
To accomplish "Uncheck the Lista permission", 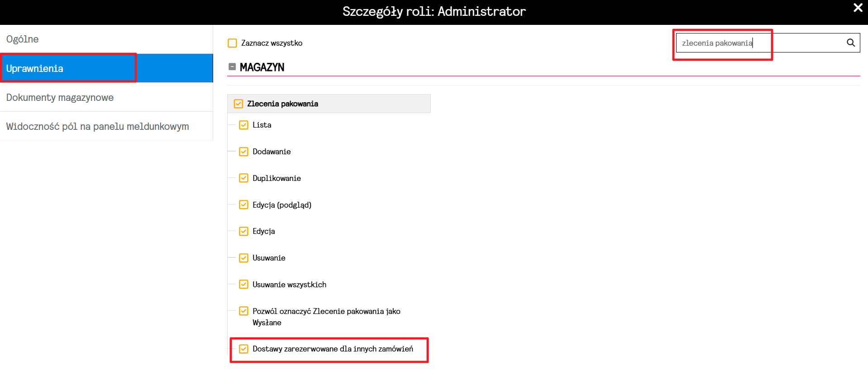I will click(243, 125).
